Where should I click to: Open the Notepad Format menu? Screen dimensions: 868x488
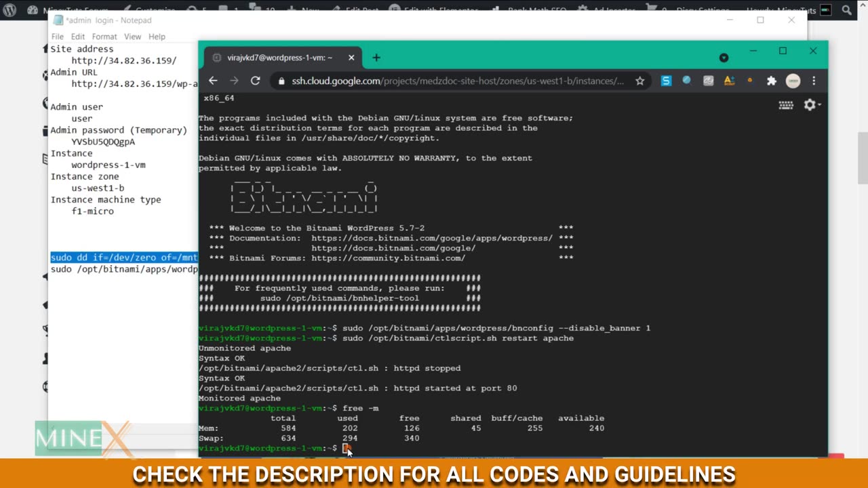pos(104,37)
